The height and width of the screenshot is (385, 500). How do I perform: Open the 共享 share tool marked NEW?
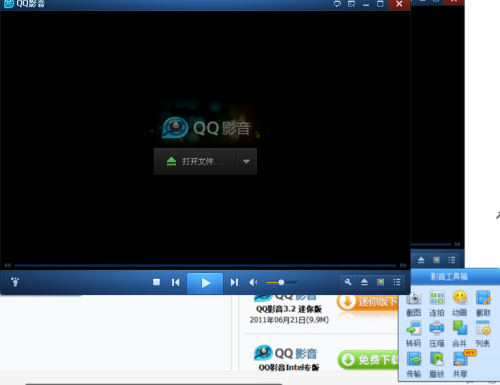(x=460, y=364)
